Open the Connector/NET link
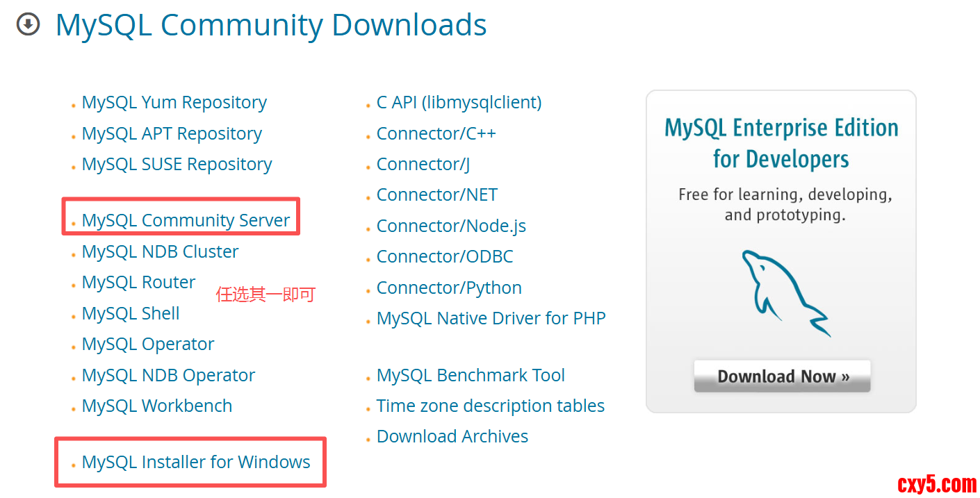The height and width of the screenshot is (498, 980). (x=437, y=195)
